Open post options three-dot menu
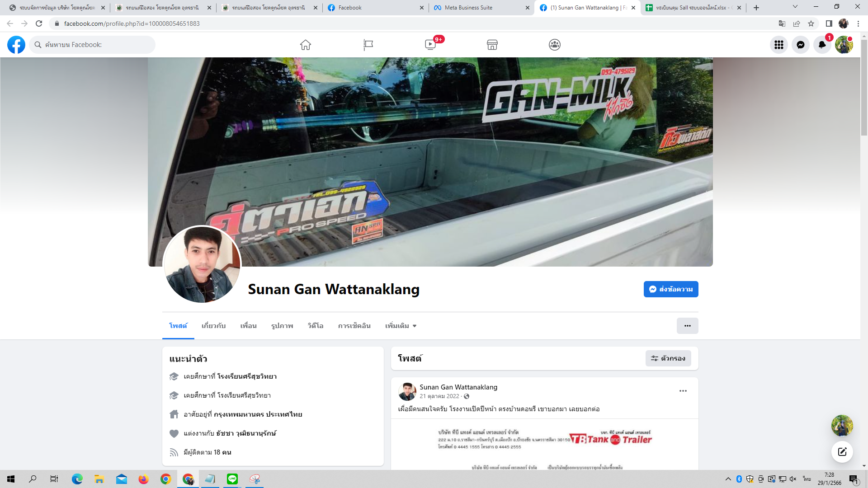 coord(683,391)
